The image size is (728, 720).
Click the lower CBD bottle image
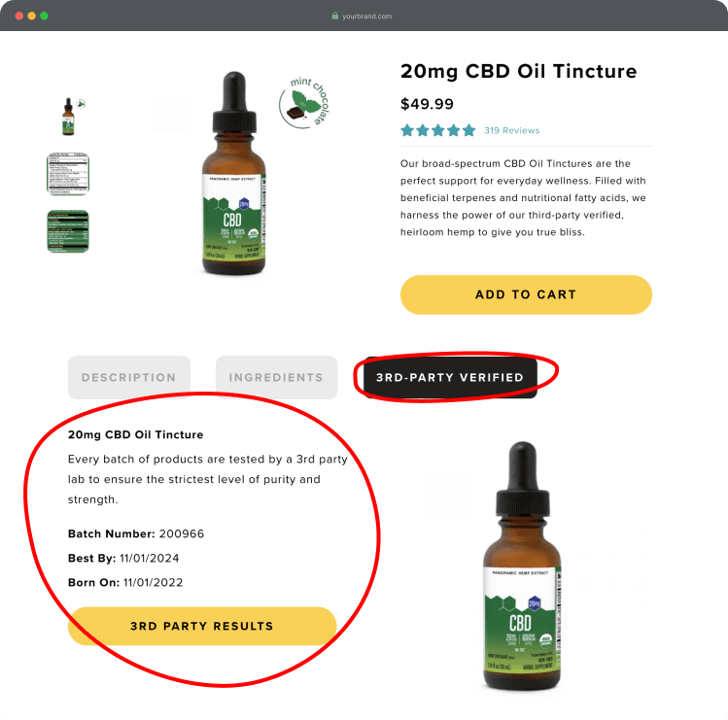click(522, 566)
